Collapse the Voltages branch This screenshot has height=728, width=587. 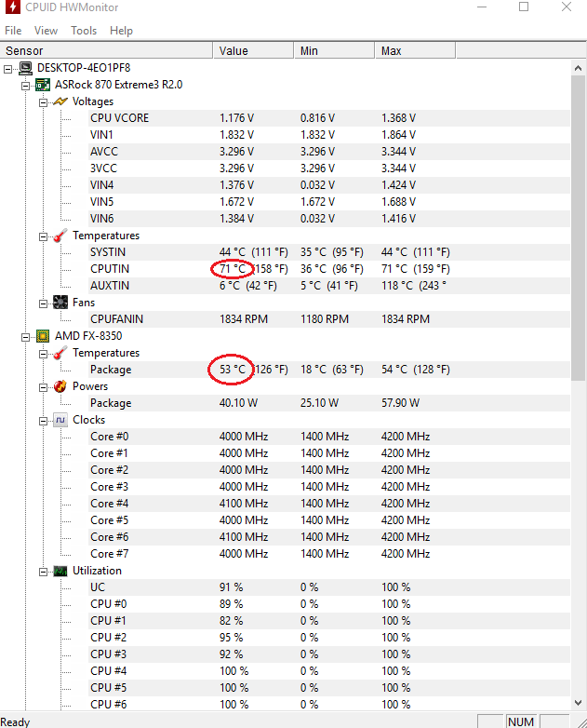click(x=43, y=102)
